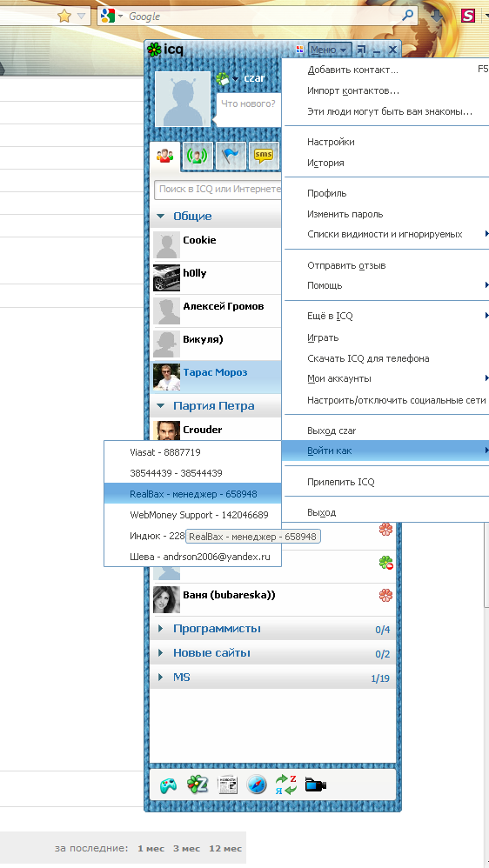The image size is (489, 868).
Task: Select contact Алексей Громов
Action: coord(217,310)
